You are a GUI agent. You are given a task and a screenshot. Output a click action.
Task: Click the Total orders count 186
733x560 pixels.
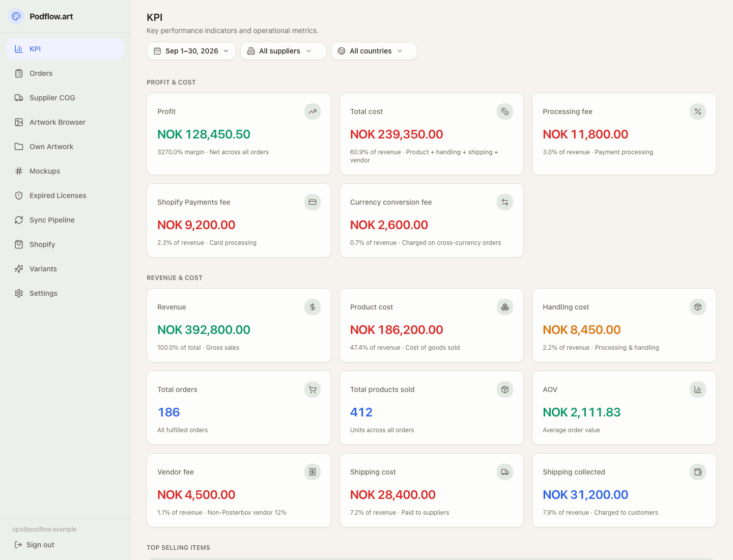tap(168, 412)
